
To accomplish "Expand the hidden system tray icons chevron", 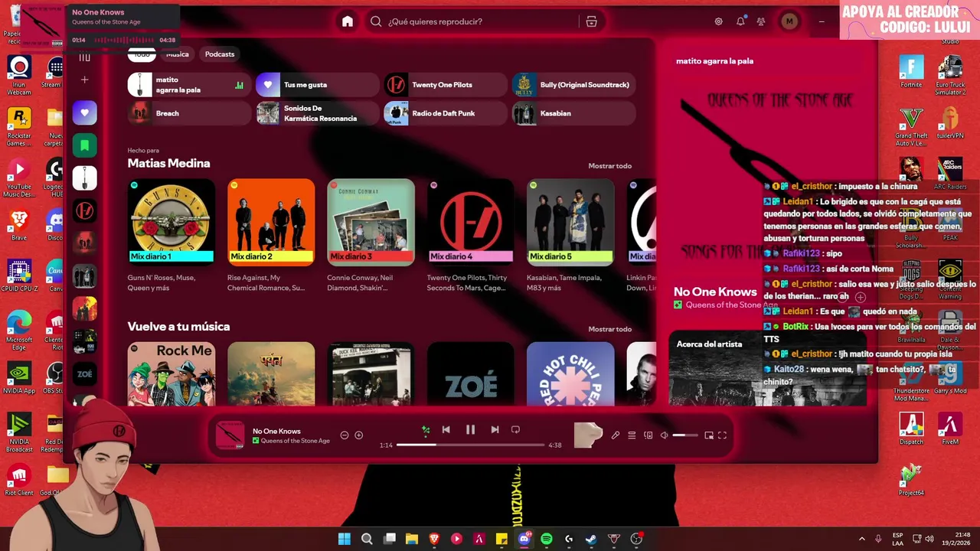I will point(861,539).
